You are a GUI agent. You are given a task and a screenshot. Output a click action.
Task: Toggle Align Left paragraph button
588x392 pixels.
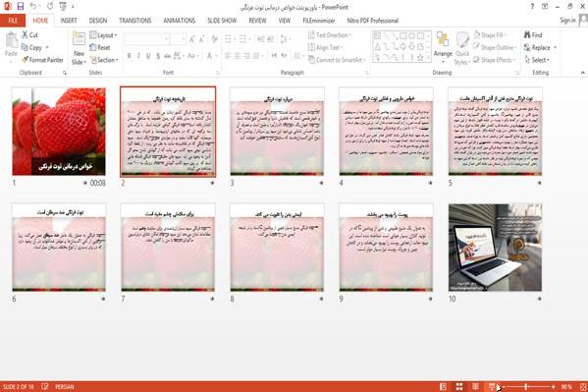click(228, 56)
